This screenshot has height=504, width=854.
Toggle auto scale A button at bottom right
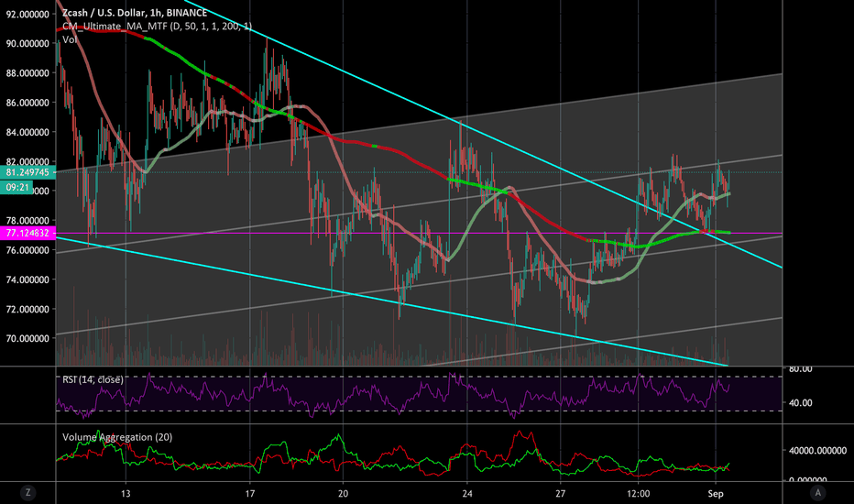(817, 493)
